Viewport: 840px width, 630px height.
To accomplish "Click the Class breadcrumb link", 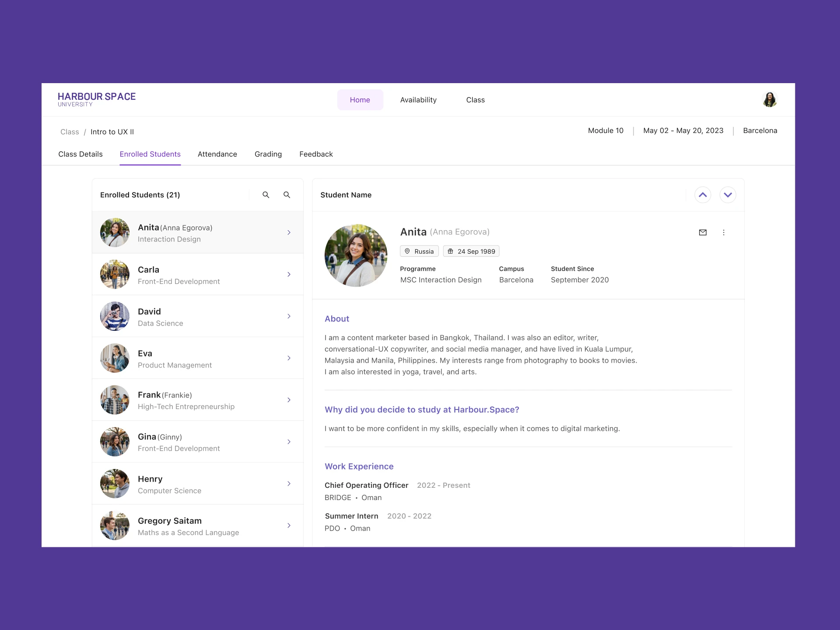I will click(x=70, y=132).
